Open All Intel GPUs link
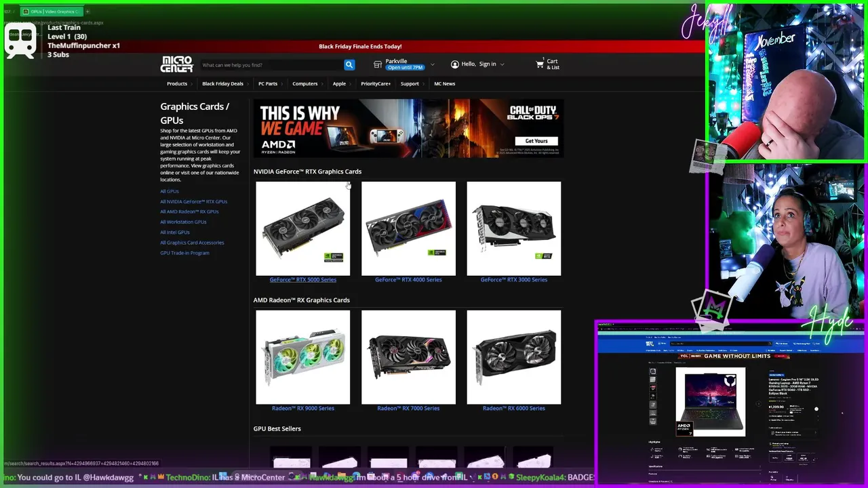 point(175,232)
